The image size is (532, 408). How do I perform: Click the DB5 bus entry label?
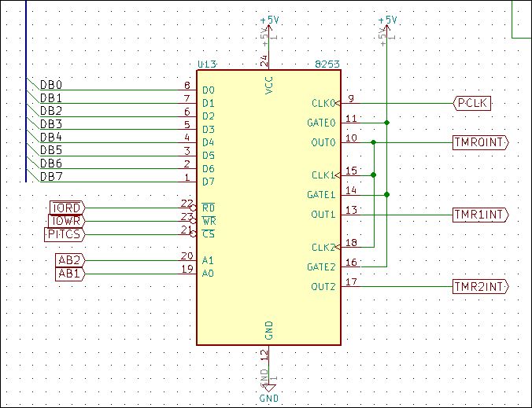coord(51,150)
